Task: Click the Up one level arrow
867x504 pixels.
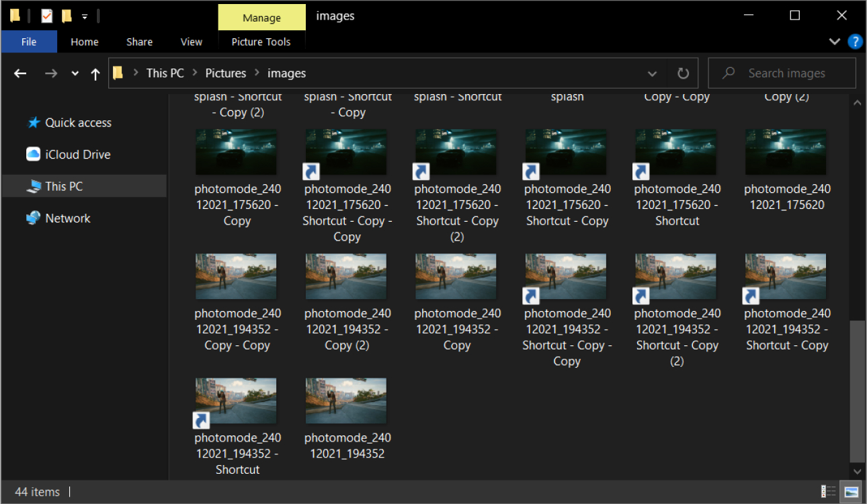Action: 95,73
